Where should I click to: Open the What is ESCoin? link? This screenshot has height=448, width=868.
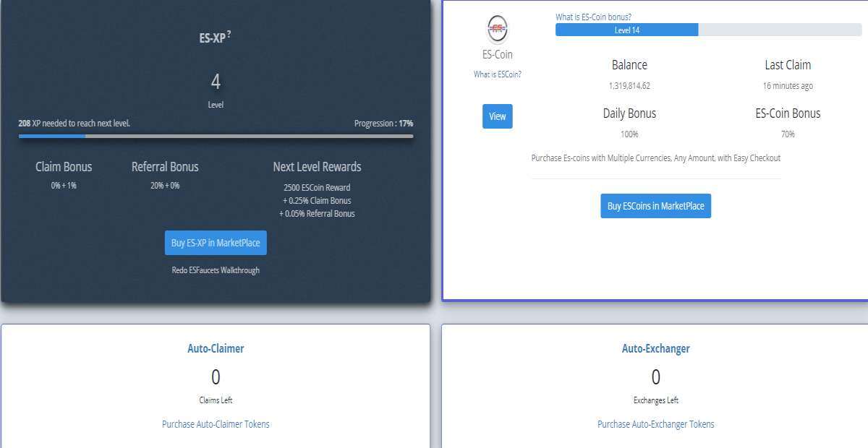point(498,74)
